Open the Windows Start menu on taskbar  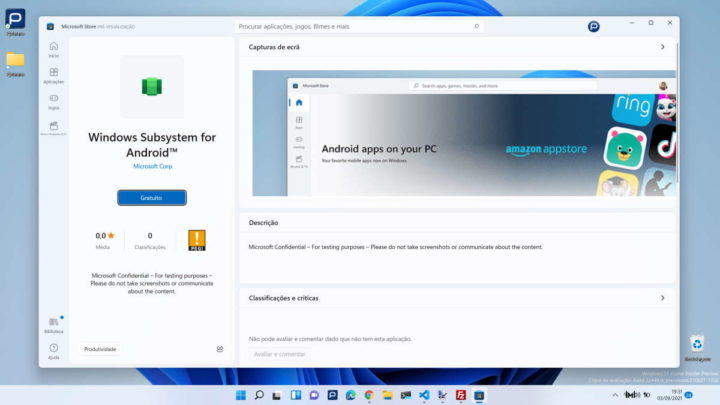click(x=240, y=395)
